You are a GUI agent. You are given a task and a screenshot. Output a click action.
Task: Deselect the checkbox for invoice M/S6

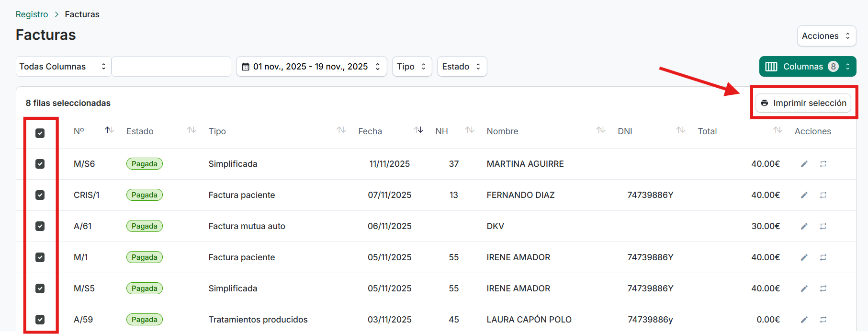pos(40,164)
